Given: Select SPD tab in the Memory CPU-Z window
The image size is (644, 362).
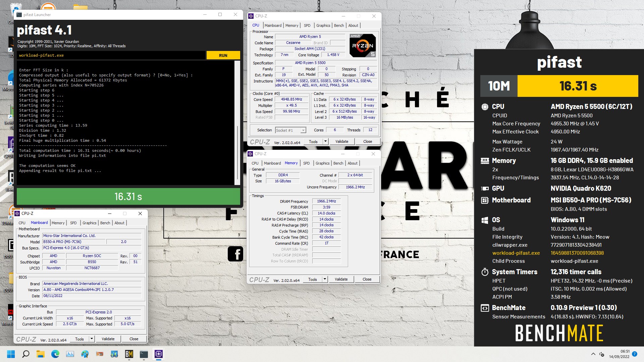Looking at the screenshot, I should [x=307, y=163].
